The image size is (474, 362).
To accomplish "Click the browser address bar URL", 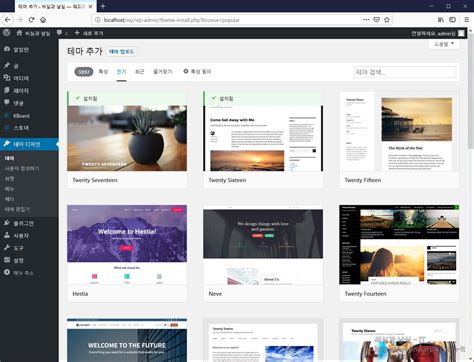I will point(171,20).
